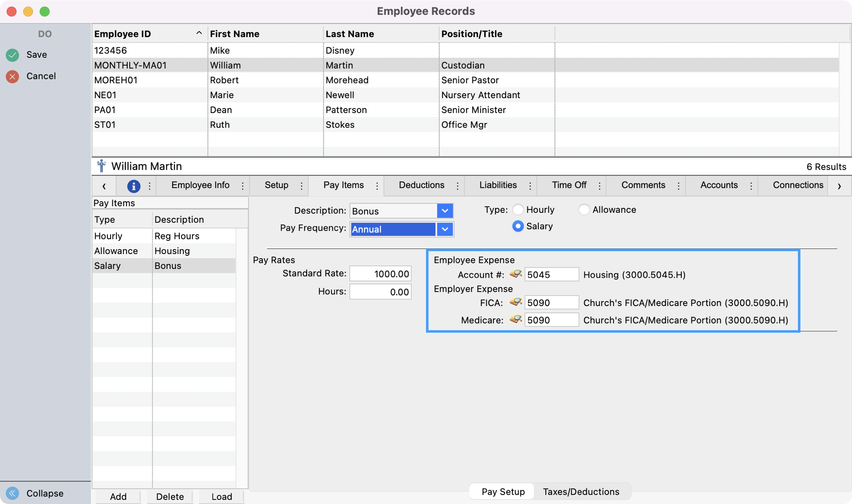Open account lookup icon for Account #
This screenshot has width=852, height=504.
(x=515, y=274)
